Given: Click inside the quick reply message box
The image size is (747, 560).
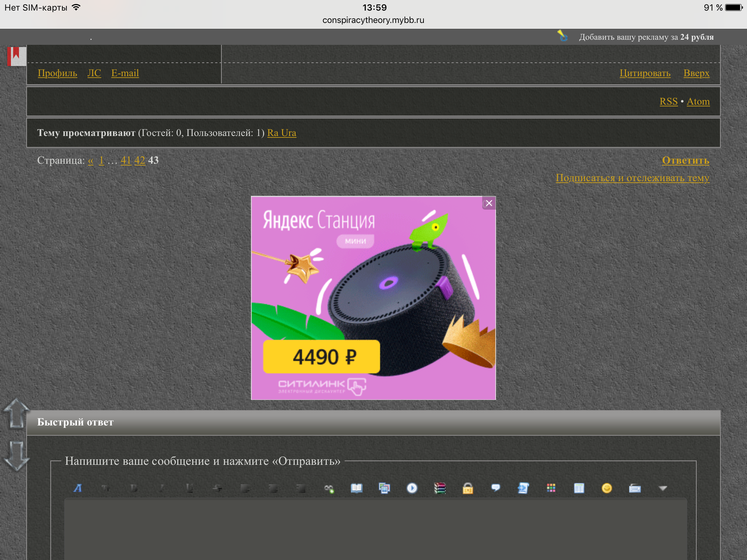Looking at the screenshot, I should point(376,529).
